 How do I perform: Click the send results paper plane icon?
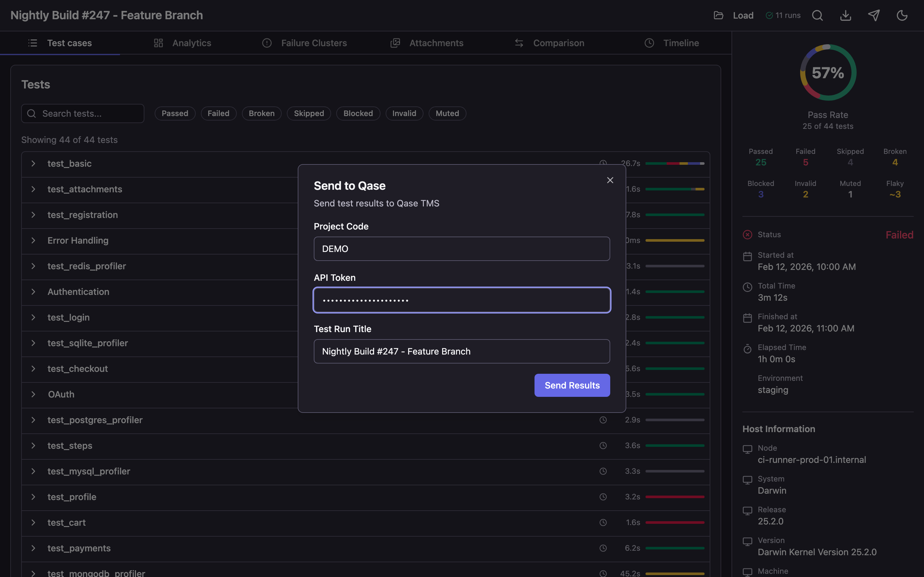874,15
